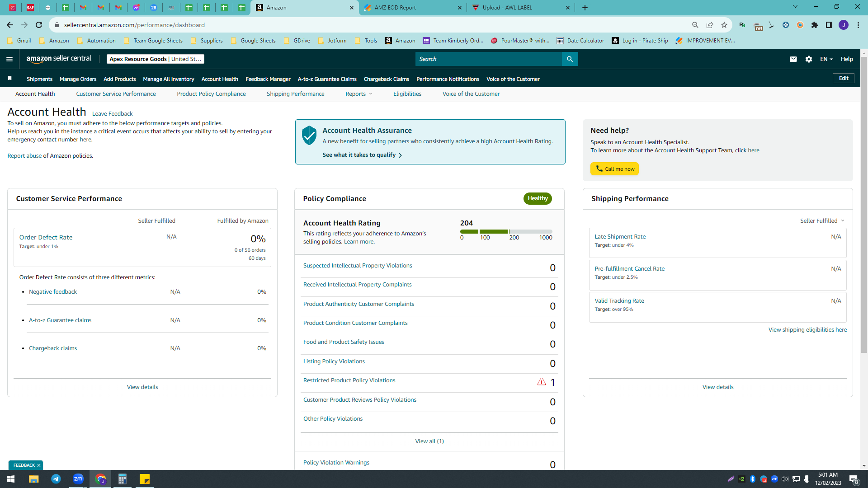Screen dimensions: 868x488
Task: Open the settings gear icon
Action: point(809,59)
